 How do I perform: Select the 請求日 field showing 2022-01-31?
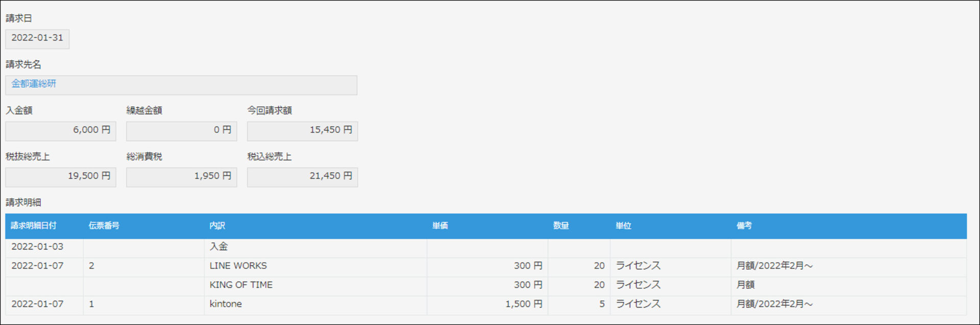37,39
